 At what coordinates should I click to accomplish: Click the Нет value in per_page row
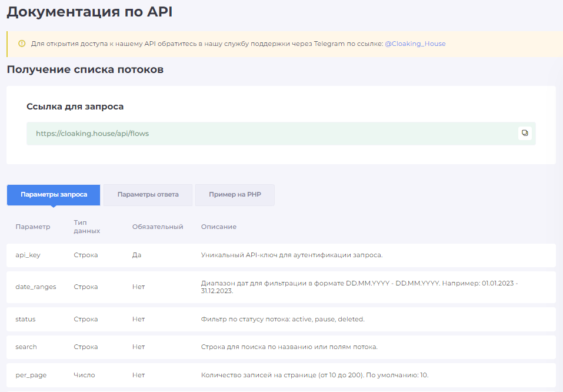point(139,375)
